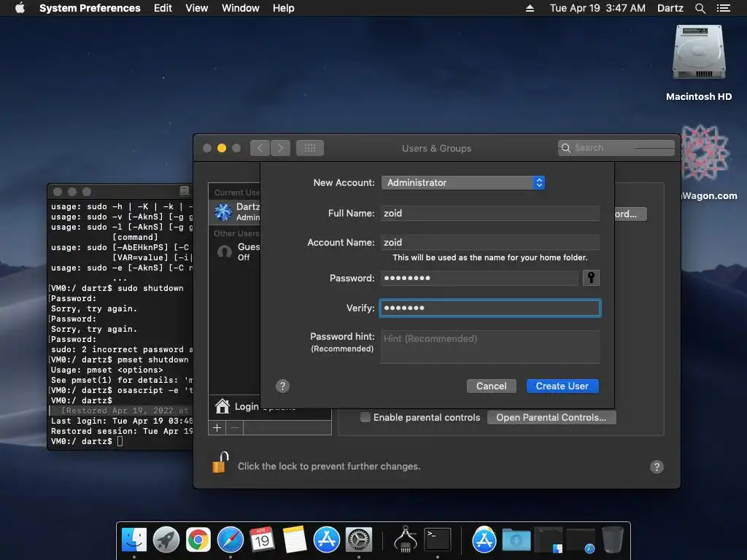Image resolution: width=747 pixels, height=560 pixels.
Task: Open Users & Groups help button
Action: [x=657, y=467]
